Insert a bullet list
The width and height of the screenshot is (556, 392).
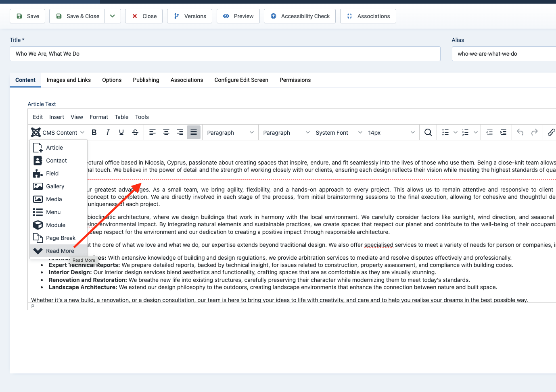pos(445,132)
